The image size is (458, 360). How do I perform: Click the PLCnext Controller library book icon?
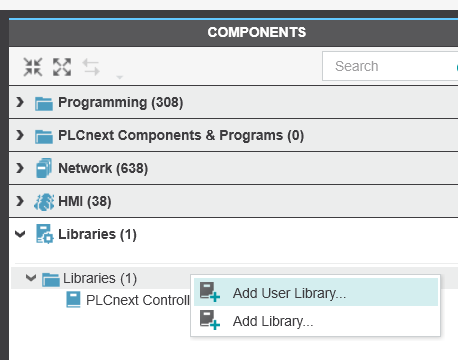tap(73, 299)
